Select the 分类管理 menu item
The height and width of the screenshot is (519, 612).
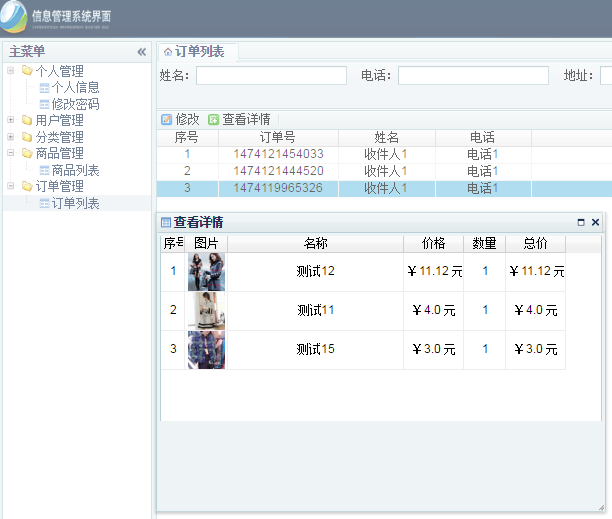(x=59, y=137)
